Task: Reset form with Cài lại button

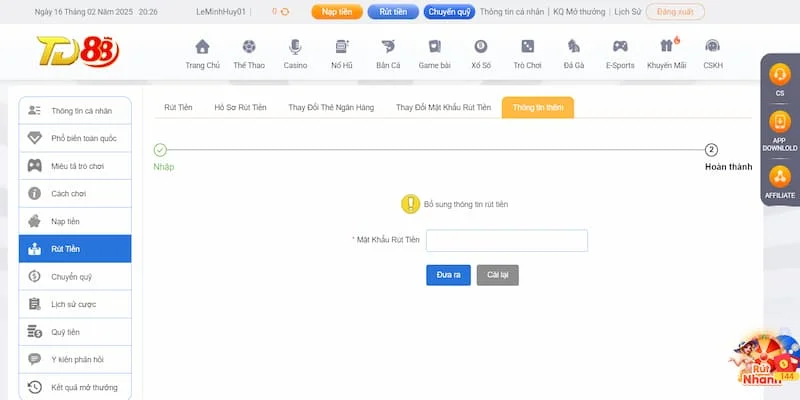Action: [x=497, y=275]
